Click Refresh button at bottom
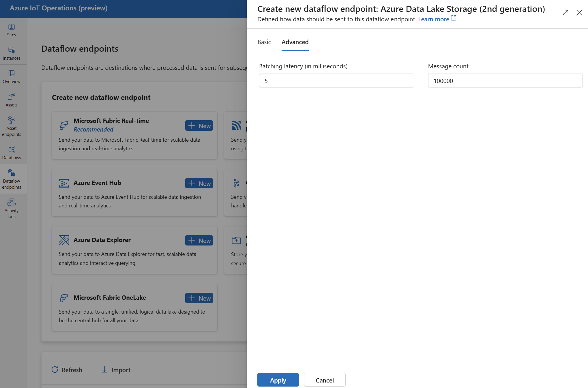588x388 pixels. (x=67, y=370)
